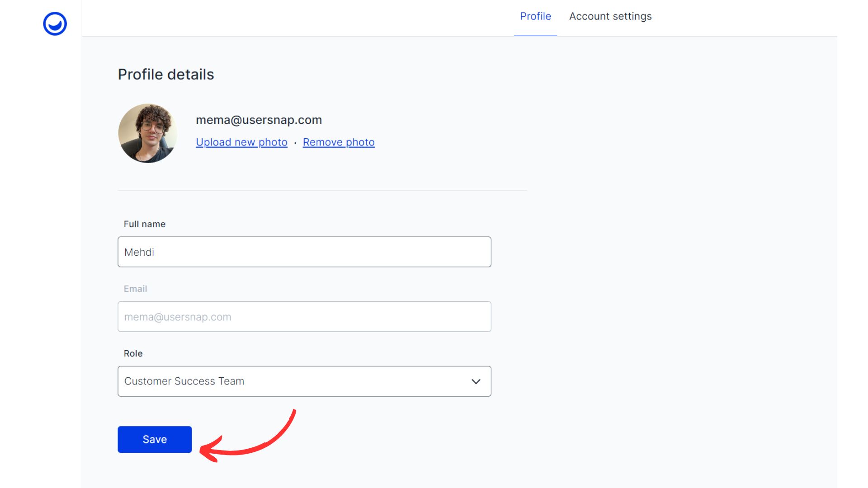Click the horizontal divider below photo section
This screenshot has height=488, width=868.
(322, 190)
